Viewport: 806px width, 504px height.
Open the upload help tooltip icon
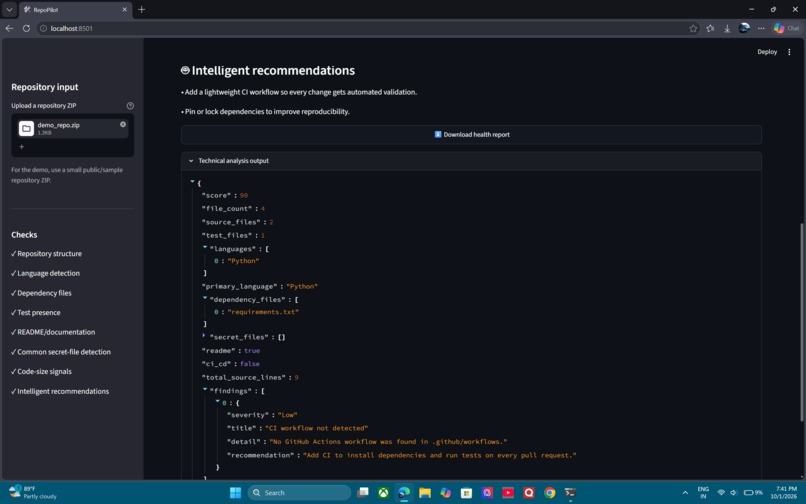pyautogui.click(x=130, y=105)
